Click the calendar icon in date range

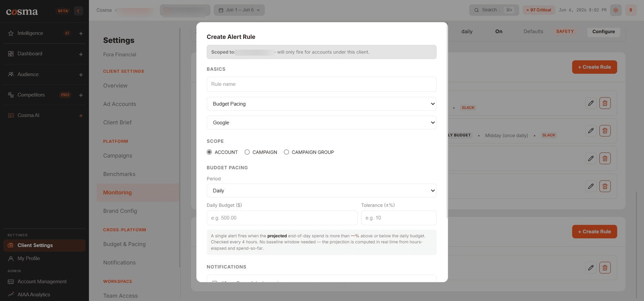(x=221, y=10)
